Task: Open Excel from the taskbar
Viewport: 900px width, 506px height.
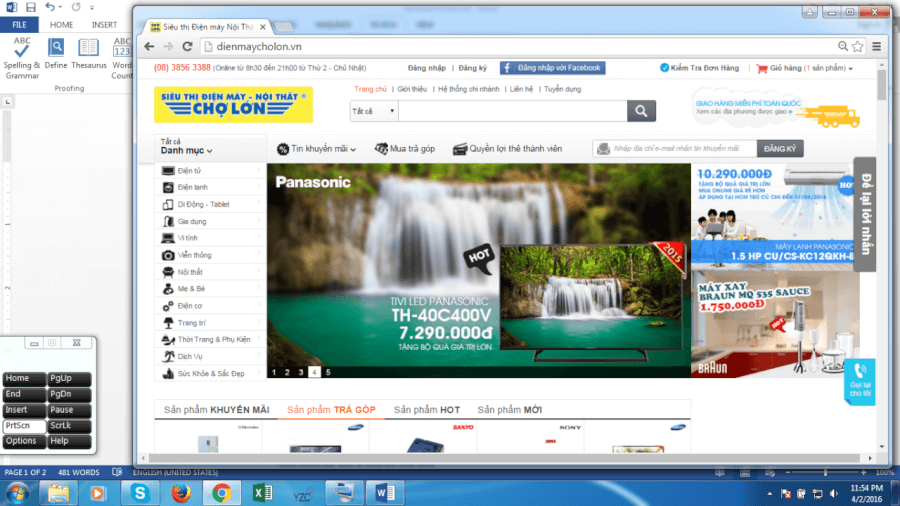Action: 264,492
